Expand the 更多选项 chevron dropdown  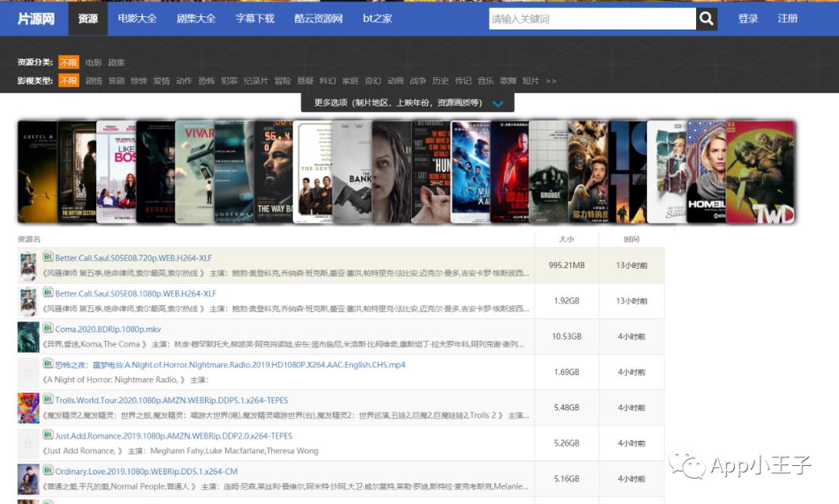498,103
